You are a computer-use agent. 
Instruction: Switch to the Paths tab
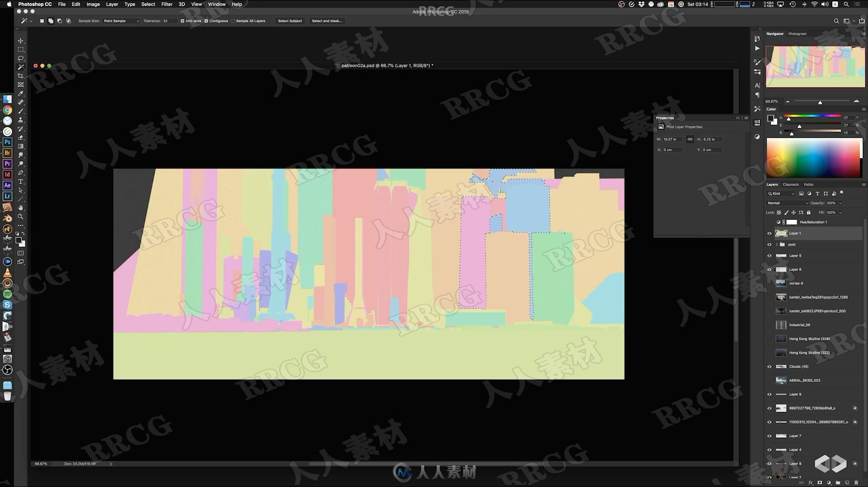point(808,184)
